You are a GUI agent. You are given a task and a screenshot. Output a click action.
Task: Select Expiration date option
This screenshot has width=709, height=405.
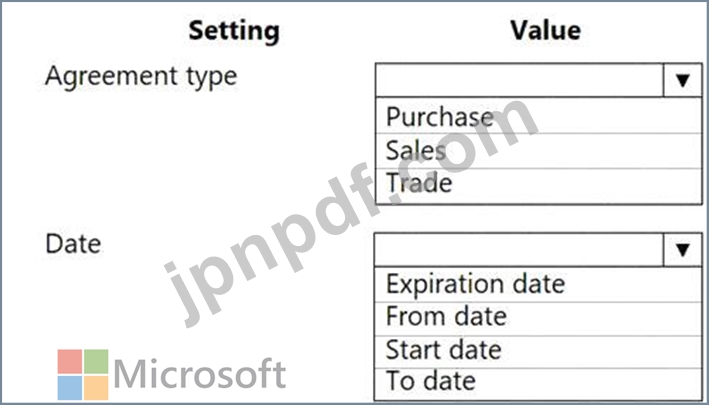pyautogui.click(x=475, y=284)
